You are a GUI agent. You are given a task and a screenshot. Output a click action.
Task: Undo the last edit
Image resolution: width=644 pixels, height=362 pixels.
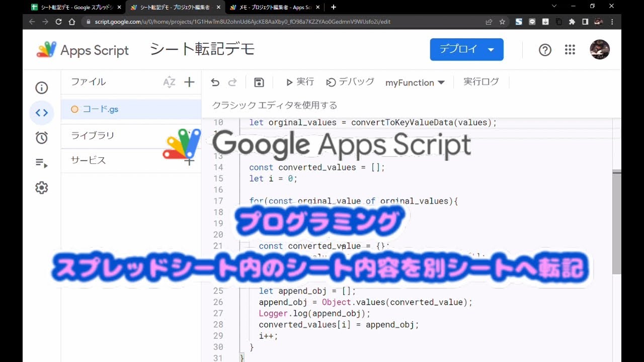pyautogui.click(x=215, y=82)
